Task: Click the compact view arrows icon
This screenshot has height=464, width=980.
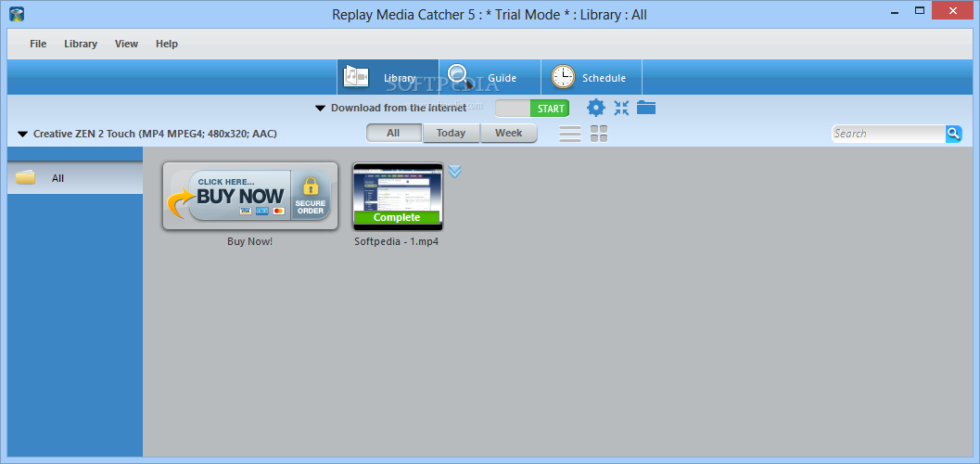Action: point(621,109)
